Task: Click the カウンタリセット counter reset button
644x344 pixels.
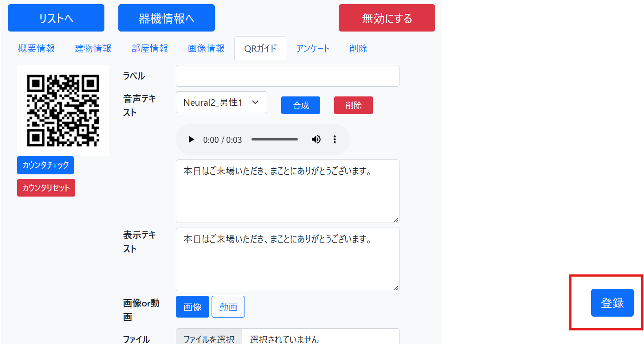Action: pos(46,188)
